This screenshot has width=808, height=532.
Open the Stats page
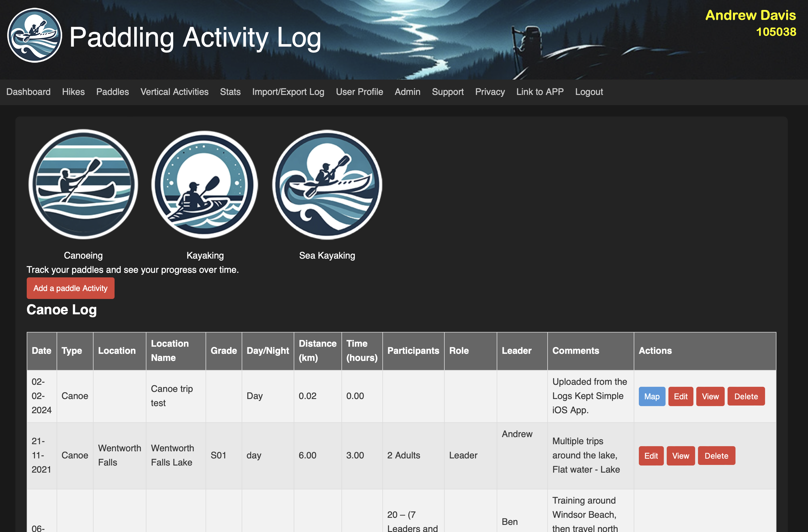pos(230,92)
